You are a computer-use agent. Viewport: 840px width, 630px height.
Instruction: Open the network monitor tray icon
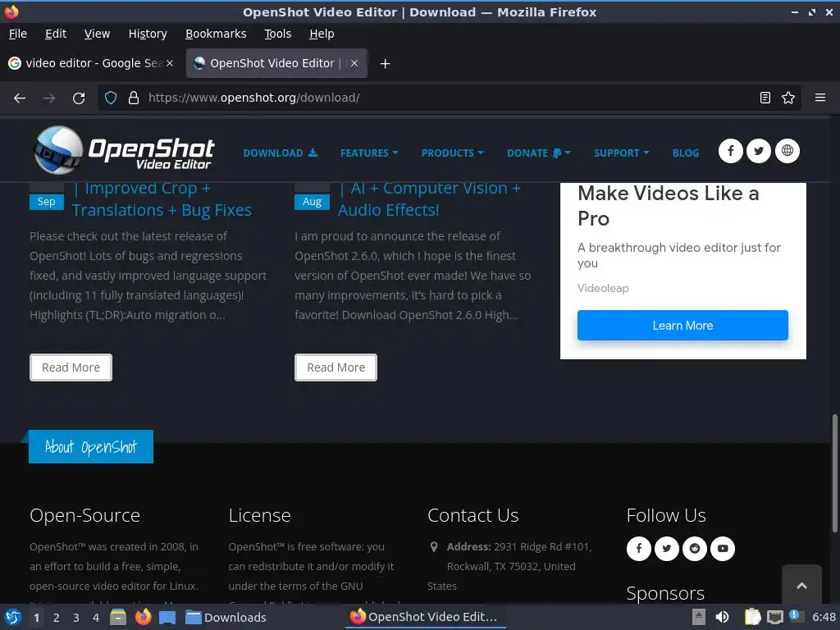click(774, 617)
